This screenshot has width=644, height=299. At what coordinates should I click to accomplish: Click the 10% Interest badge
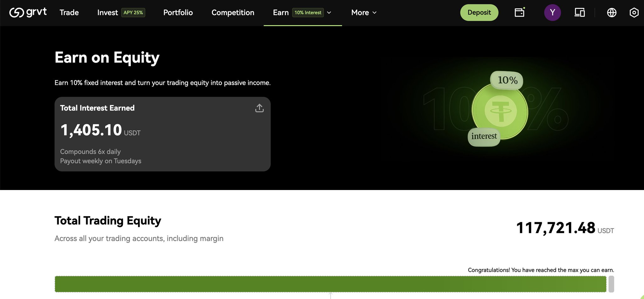point(308,13)
